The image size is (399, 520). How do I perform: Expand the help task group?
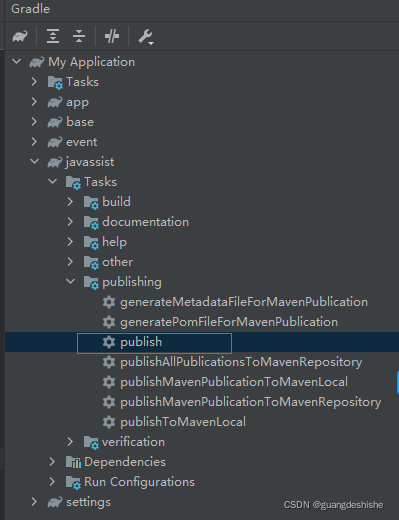(x=70, y=242)
